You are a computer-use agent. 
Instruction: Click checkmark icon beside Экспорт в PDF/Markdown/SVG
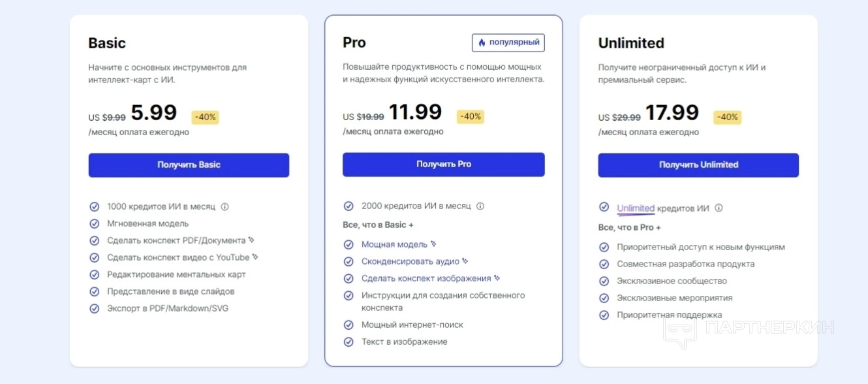[x=95, y=309]
